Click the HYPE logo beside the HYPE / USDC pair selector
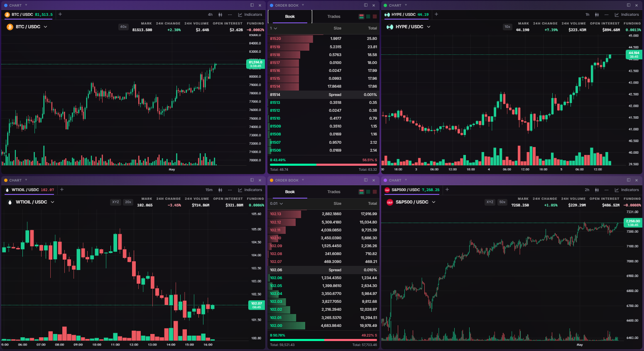 click(x=390, y=27)
